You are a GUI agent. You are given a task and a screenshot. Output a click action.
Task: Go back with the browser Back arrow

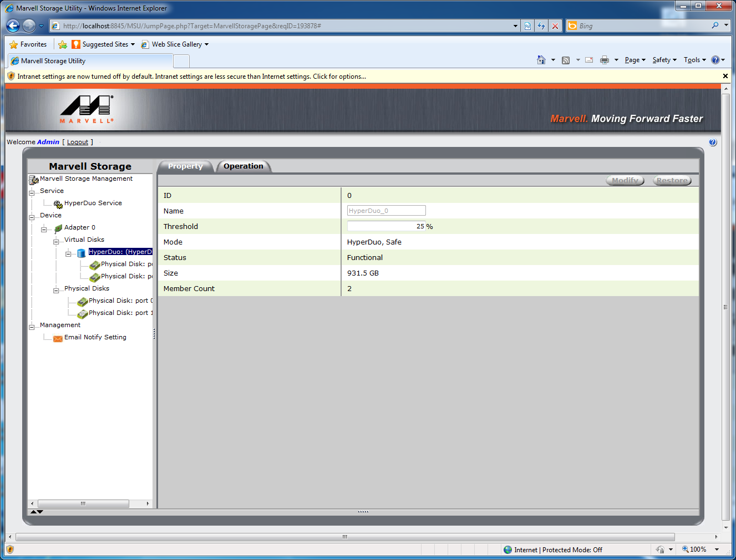point(13,26)
